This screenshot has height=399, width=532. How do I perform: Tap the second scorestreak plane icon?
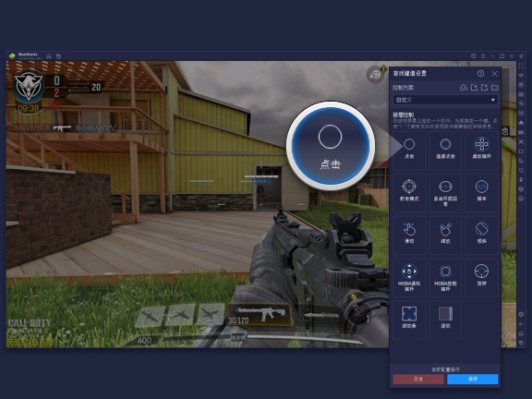(x=180, y=316)
